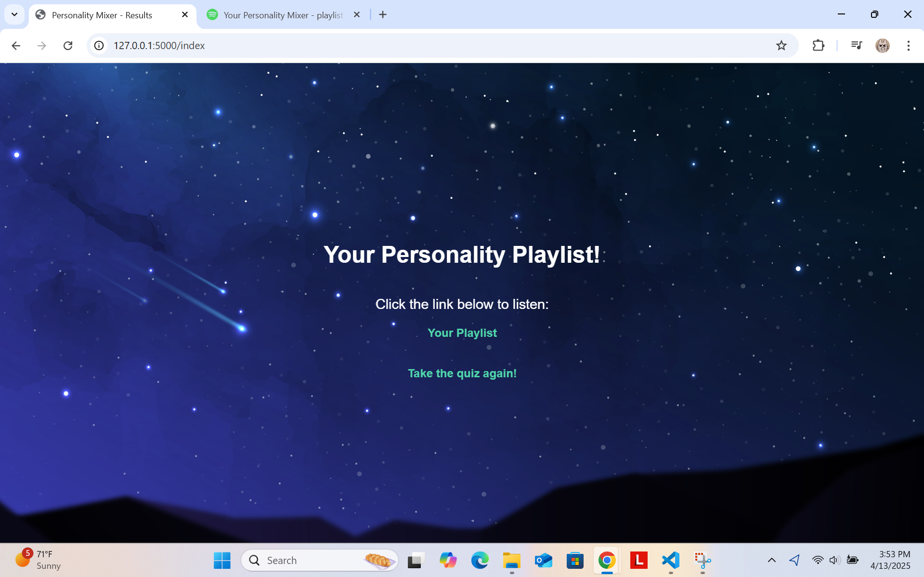Open Your Playlist link
The height and width of the screenshot is (577, 924).
462,333
